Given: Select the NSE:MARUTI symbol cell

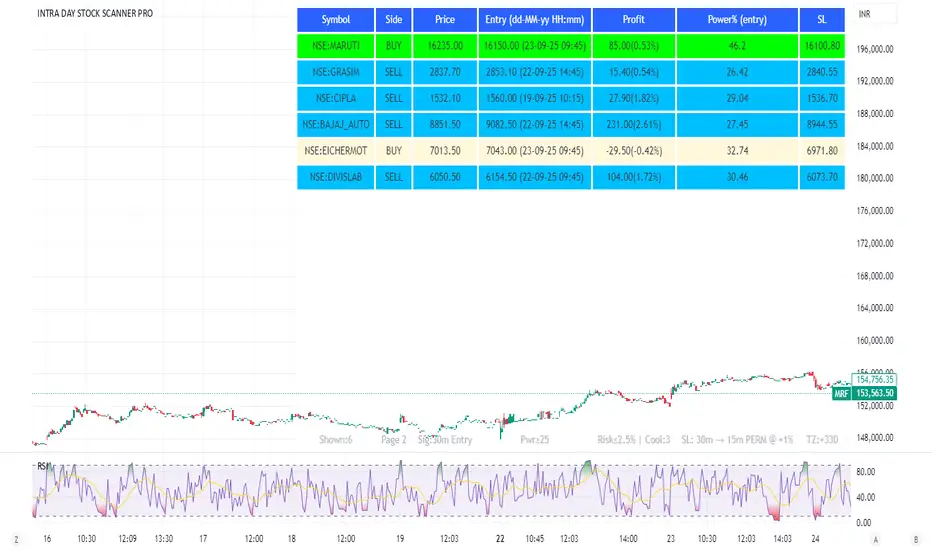Looking at the screenshot, I should pyautogui.click(x=336, y=46).
